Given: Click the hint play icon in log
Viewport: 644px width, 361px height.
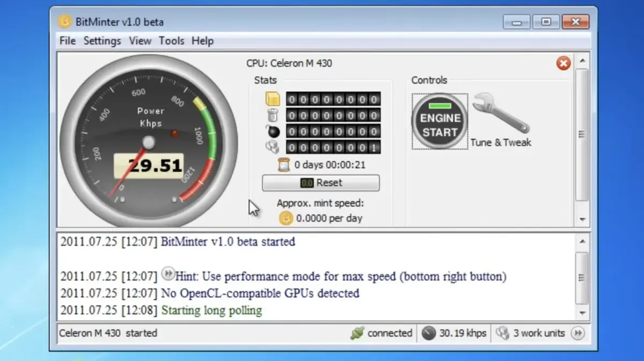Looking at the screenshot, I should pos(168,274).
